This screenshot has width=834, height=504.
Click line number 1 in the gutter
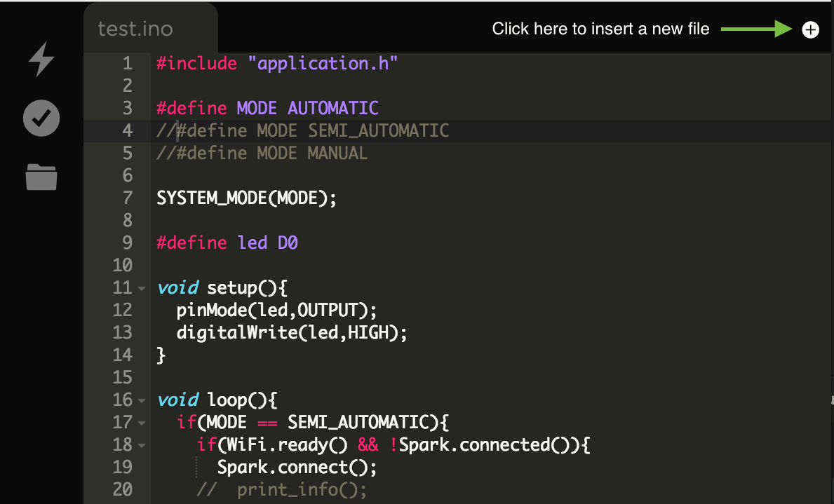[128, 64]
